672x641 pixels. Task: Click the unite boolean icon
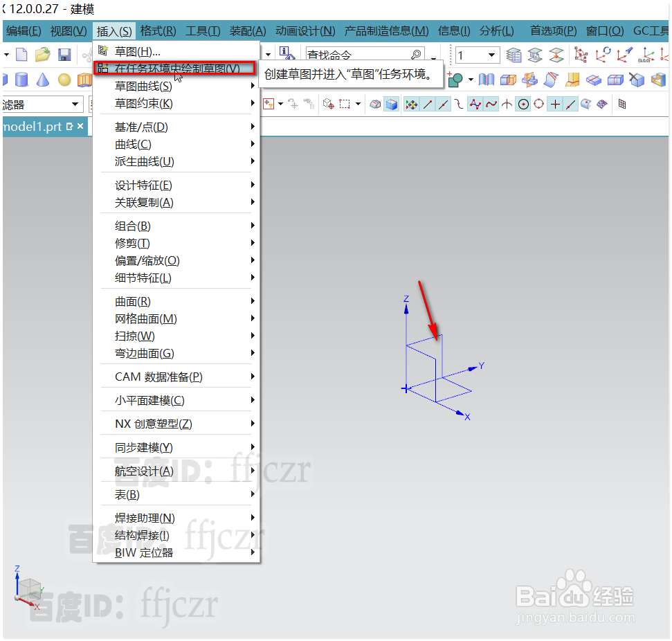455,80
